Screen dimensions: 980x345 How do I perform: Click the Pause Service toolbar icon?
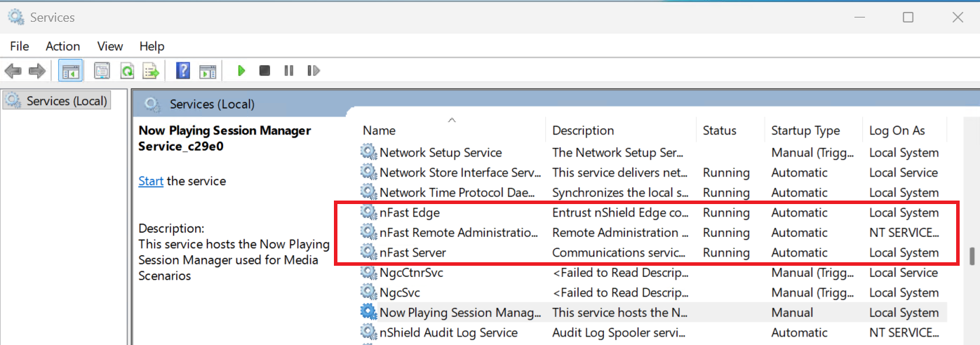[288, 71]
